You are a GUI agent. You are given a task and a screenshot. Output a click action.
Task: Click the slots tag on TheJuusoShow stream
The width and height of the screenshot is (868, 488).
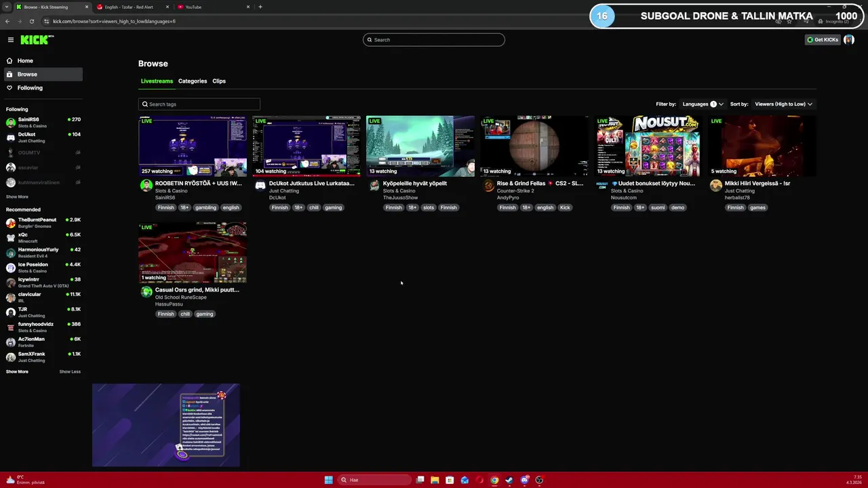(x=429, y=207)
